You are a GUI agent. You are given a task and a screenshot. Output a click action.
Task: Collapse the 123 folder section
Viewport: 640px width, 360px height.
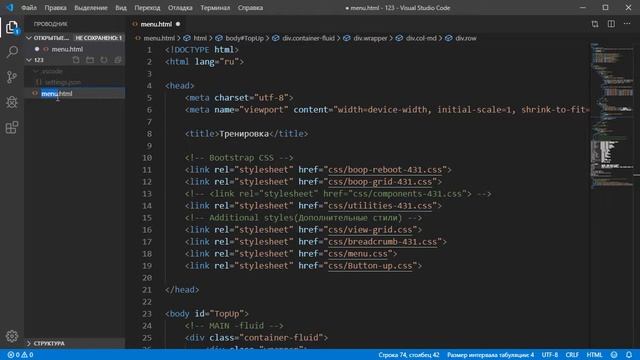click(x=29, y=60)
